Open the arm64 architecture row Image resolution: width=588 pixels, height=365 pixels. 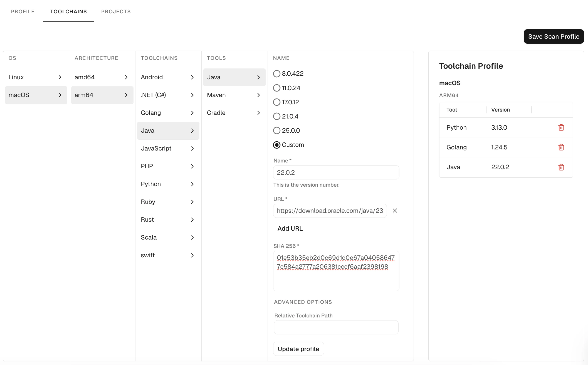pyautogui.click(x=102, y=95)
